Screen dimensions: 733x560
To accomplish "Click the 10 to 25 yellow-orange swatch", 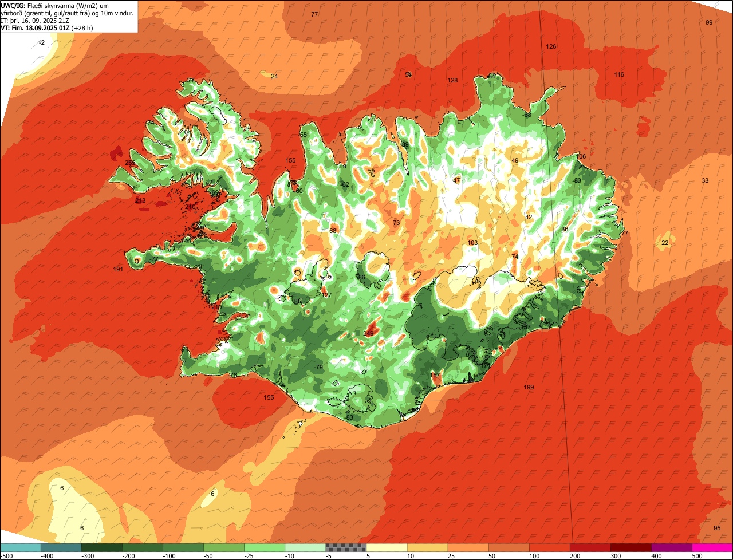I will (x=427, y=547).
